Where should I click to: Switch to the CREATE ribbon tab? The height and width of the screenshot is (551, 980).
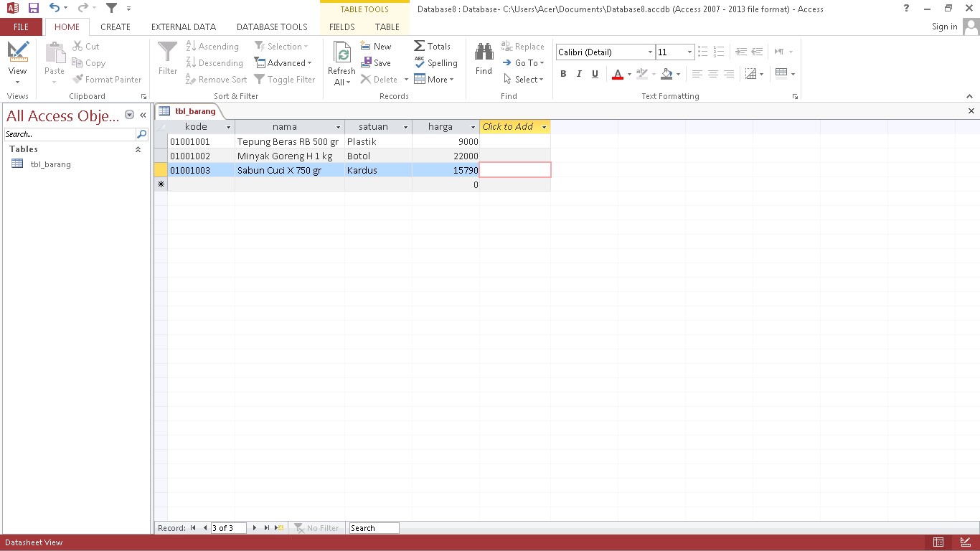pyautogui.click(x=115, y=27)
